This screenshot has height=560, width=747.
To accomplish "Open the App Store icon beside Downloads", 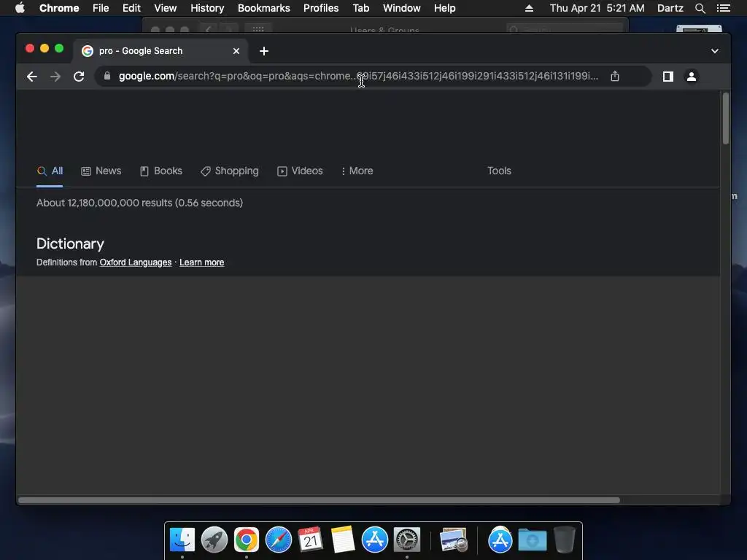I will click(500, 540).
